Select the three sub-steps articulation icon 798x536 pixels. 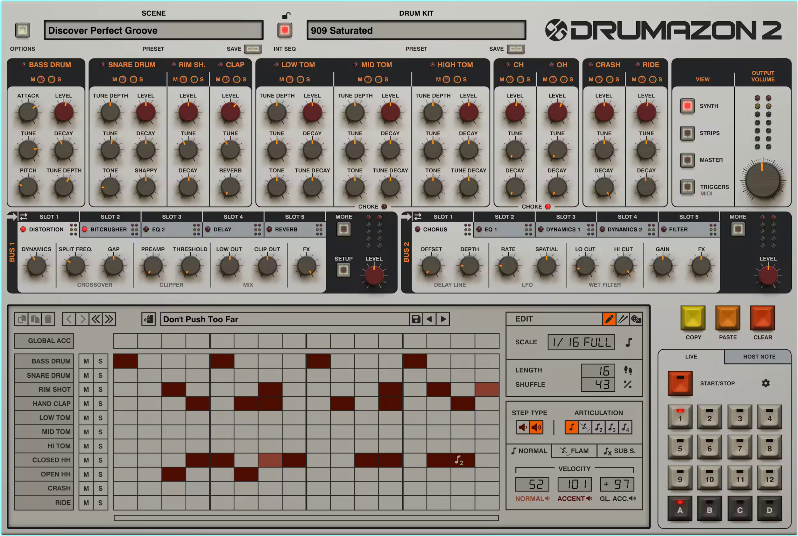(x=612, y=427)
